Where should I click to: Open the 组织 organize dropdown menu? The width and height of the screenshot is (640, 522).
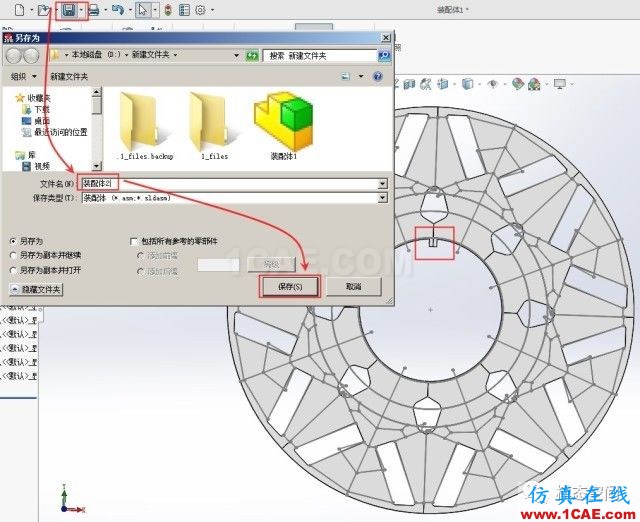(24, 76)
